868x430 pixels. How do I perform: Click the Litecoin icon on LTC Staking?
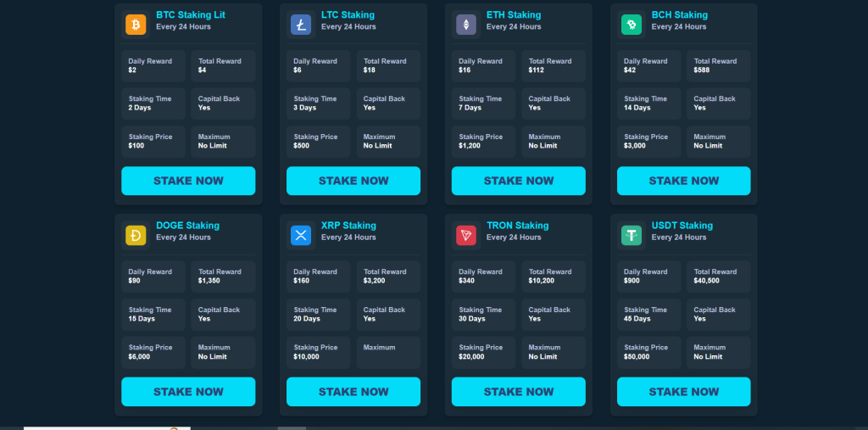coord(301,25)
